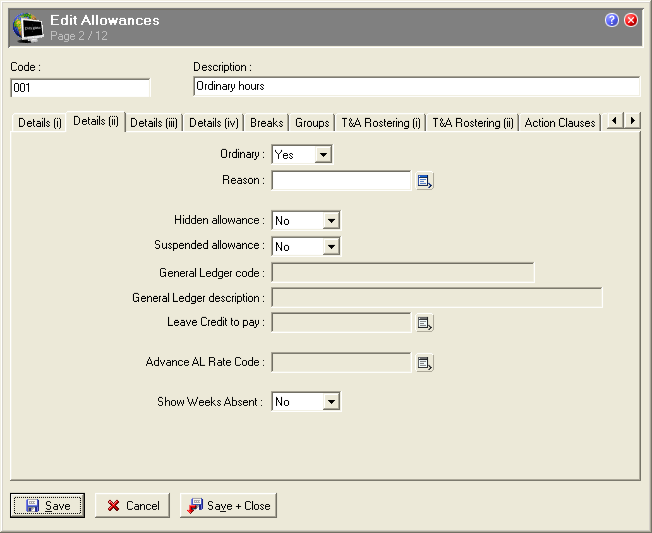Image resolution: width=652 pixels, height=533 pixels.
Task: Open the Action Clauses tab
Action: 560,123
